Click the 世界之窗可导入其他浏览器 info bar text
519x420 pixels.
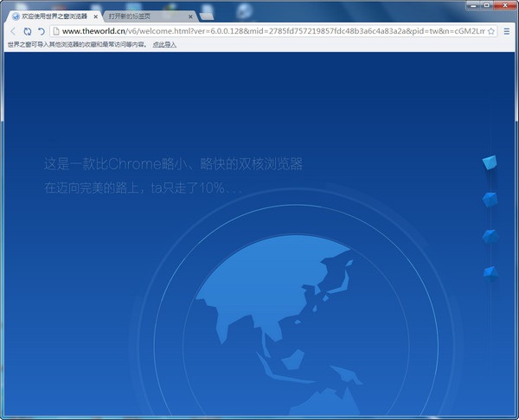tap(78, 45)
